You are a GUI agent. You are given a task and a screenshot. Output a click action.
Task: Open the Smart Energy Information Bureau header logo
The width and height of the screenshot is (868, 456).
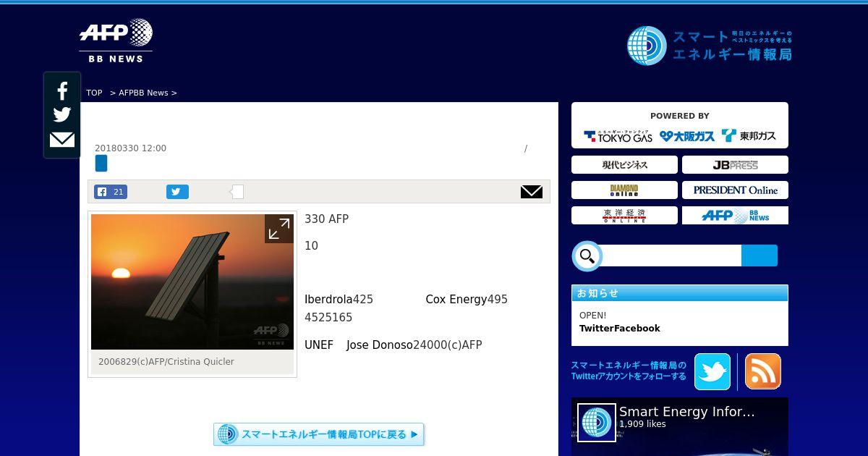(x=710, y=45)
